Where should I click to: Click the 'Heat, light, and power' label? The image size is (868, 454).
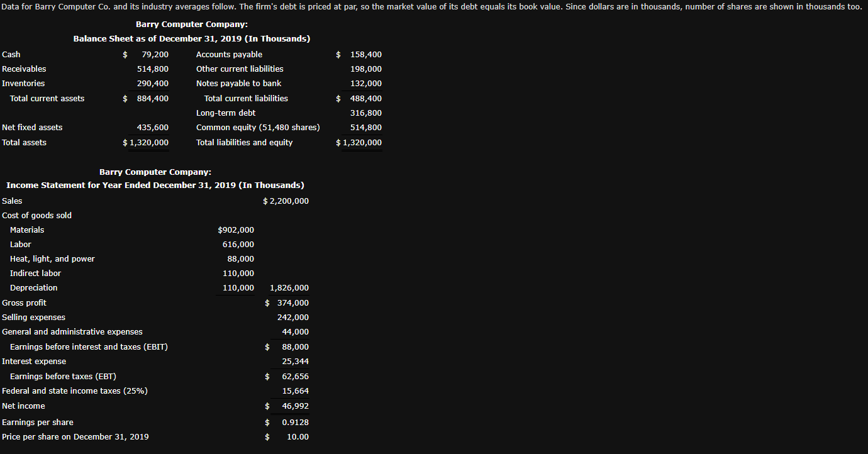[52, 259]
